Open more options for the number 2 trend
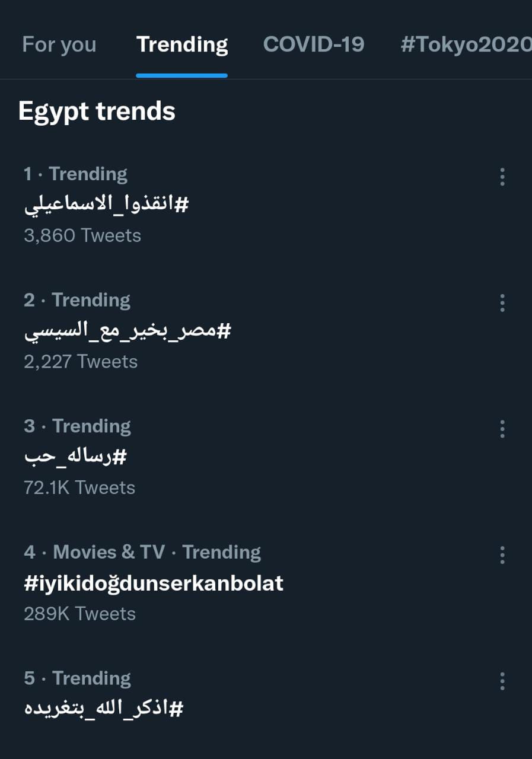 coord(502,303)
